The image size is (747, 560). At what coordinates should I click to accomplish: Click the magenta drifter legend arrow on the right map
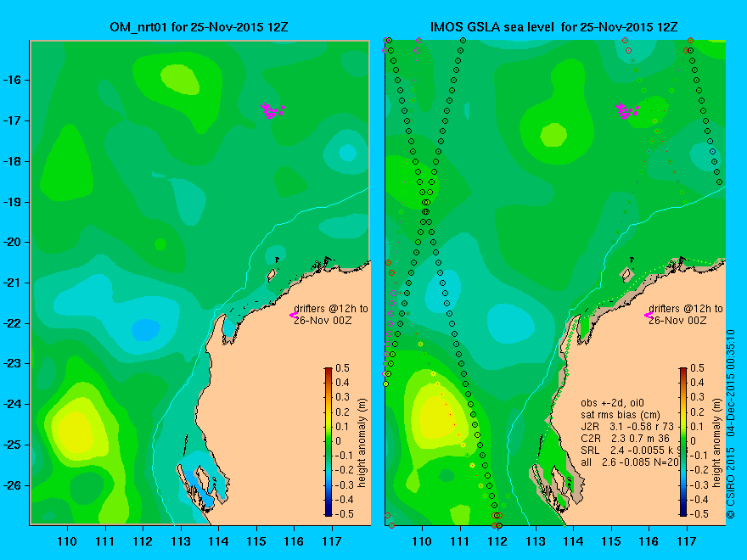click(x=649, y=315)
